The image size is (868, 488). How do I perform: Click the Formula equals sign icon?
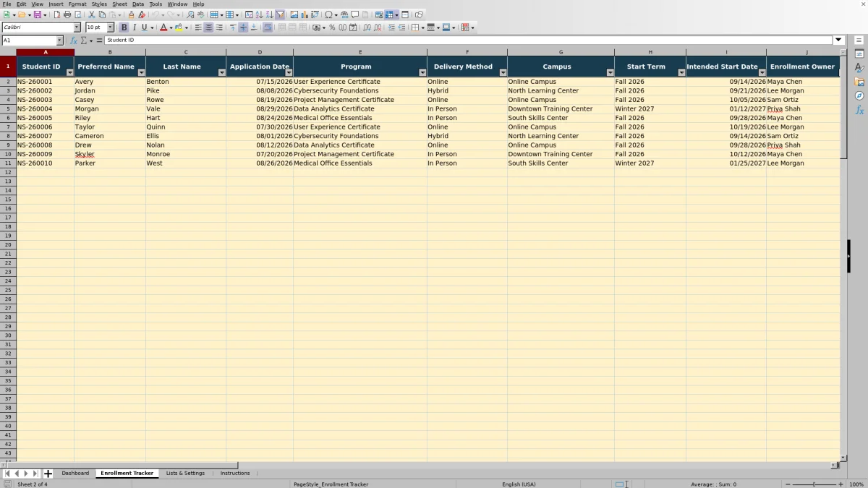[x=99, y=40]
